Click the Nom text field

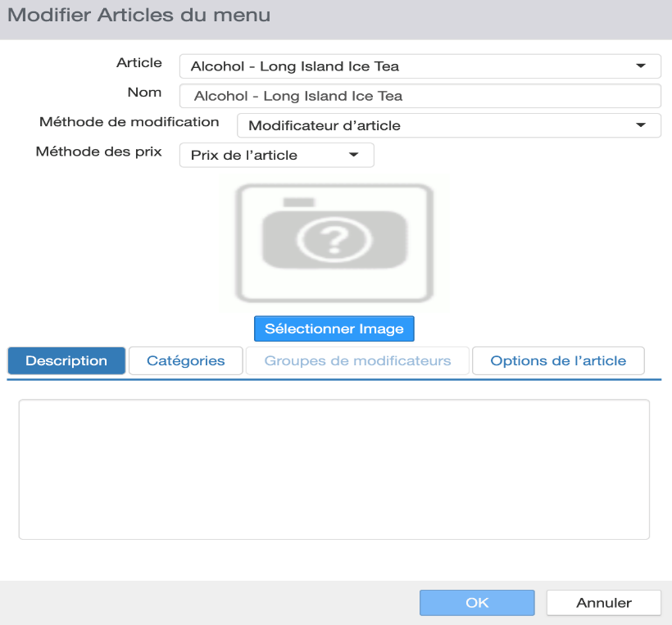[x=420, y=96]
